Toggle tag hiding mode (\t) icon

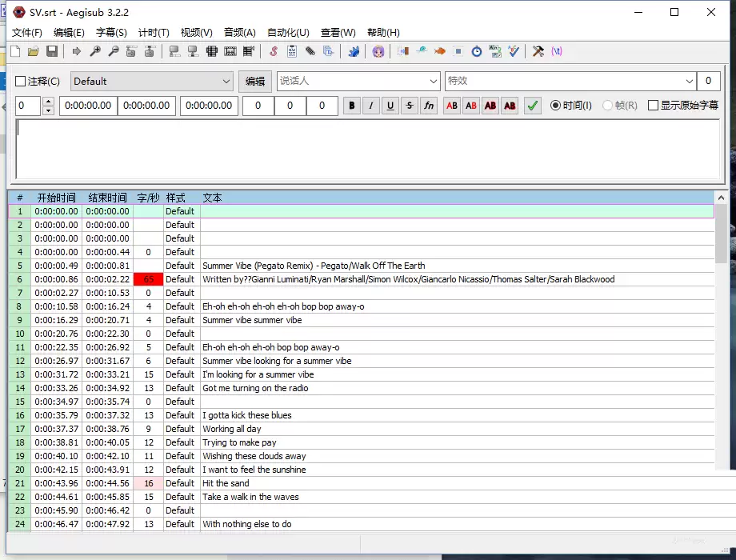coord(557,51)
